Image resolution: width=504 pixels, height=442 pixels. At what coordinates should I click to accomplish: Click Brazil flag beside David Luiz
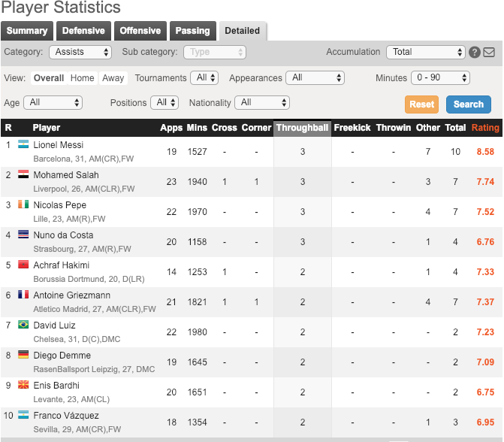pyautogui.click(x=23, y=325)
